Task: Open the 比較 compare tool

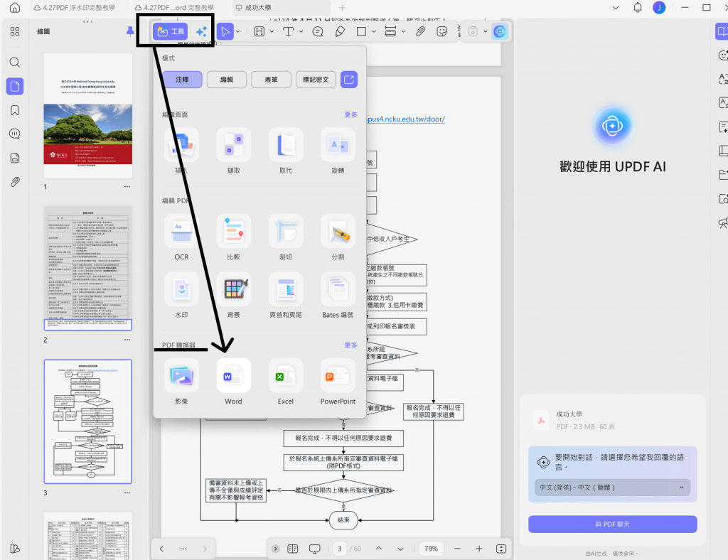Action: click(233, 237)
